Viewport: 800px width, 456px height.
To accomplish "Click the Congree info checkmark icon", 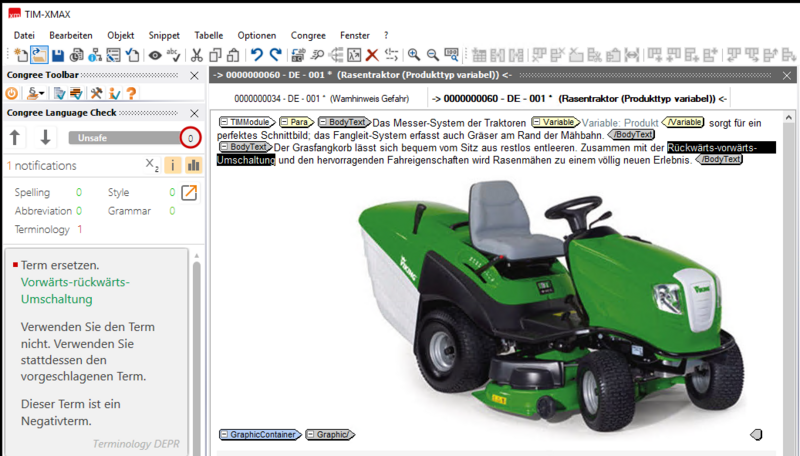I will click(x=114, y=93).
